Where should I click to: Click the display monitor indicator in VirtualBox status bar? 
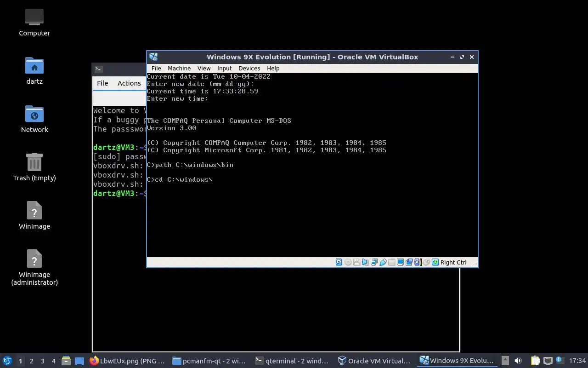(400, 262)
